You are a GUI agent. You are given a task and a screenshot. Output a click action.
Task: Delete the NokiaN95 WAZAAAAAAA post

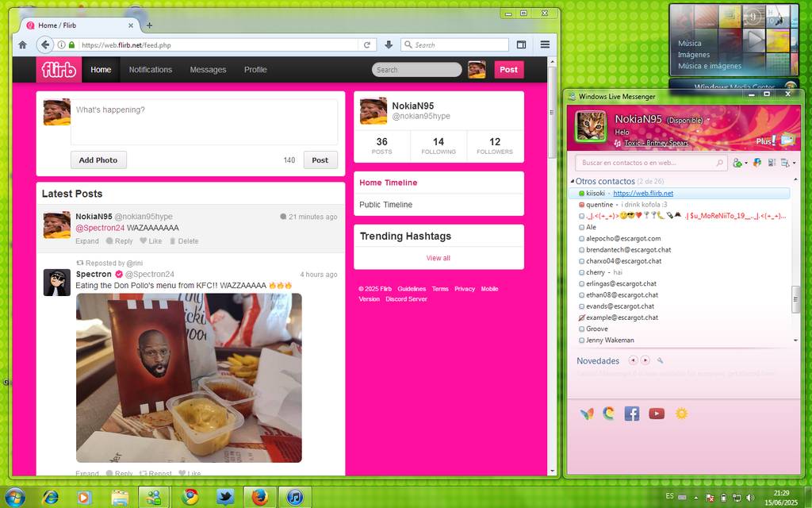click(184, 241)
